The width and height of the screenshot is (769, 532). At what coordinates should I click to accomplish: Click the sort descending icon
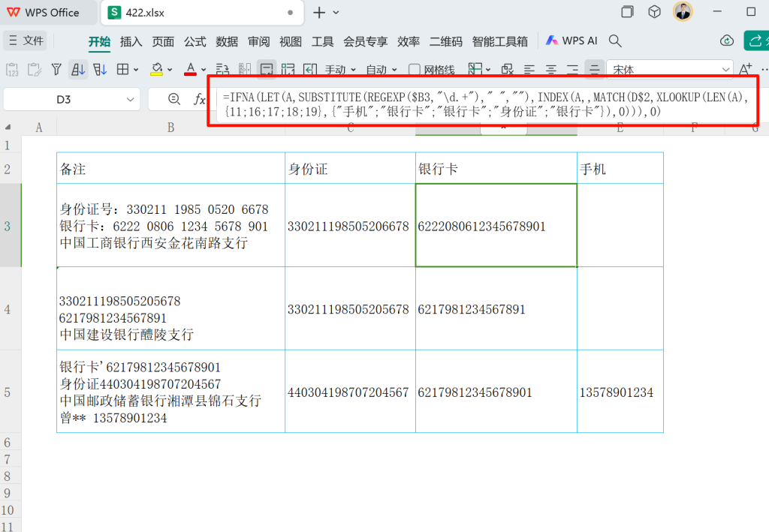coord(100,70)
